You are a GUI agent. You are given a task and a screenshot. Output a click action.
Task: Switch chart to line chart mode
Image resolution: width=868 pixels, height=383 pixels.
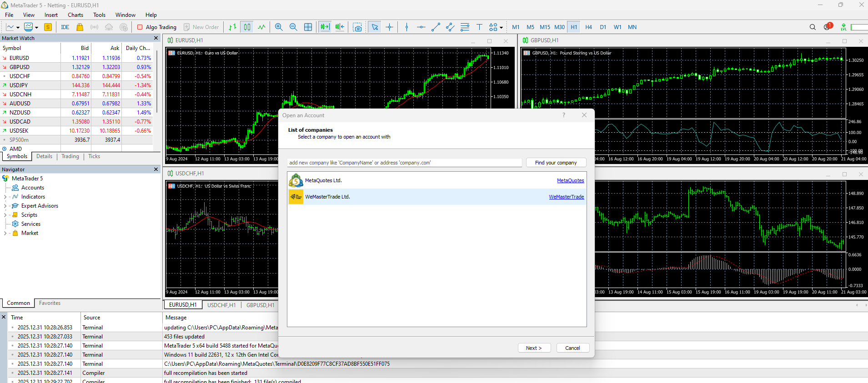pos(261,27)
